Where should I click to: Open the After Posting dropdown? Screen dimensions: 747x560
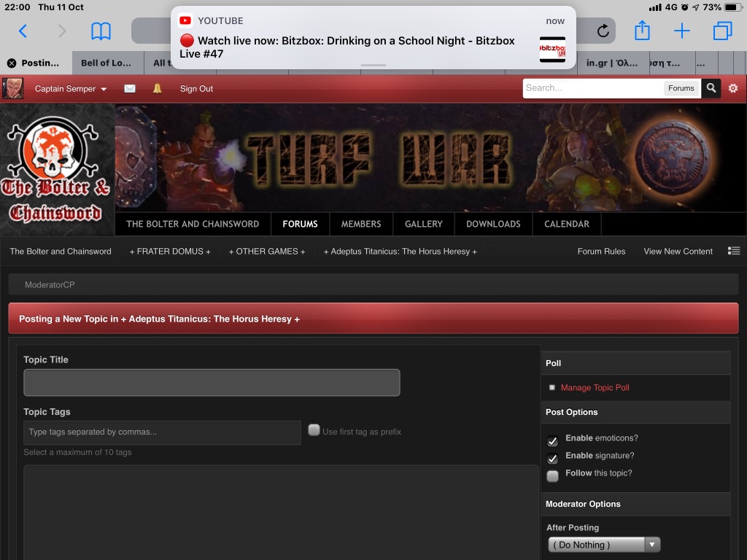tap(604, 545)
